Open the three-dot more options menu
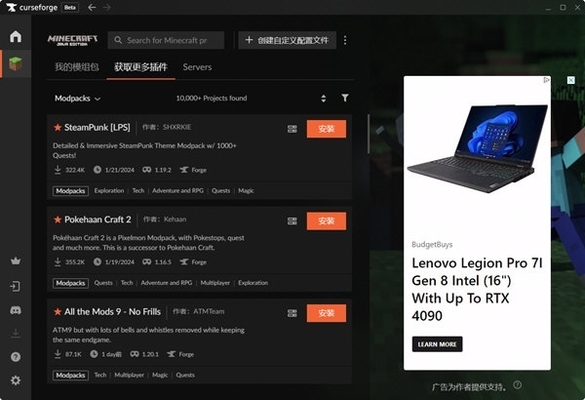585x400 pixels. tap(345, 40)
